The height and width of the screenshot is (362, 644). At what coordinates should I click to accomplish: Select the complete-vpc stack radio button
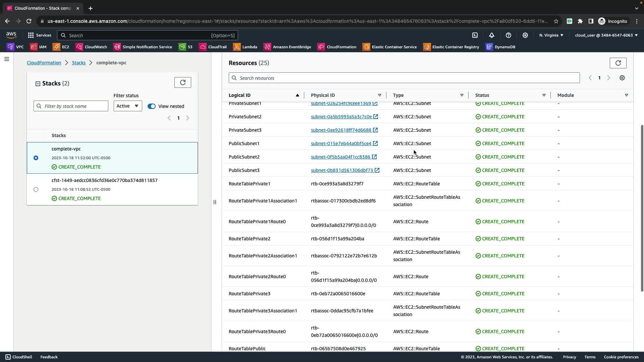36,158
